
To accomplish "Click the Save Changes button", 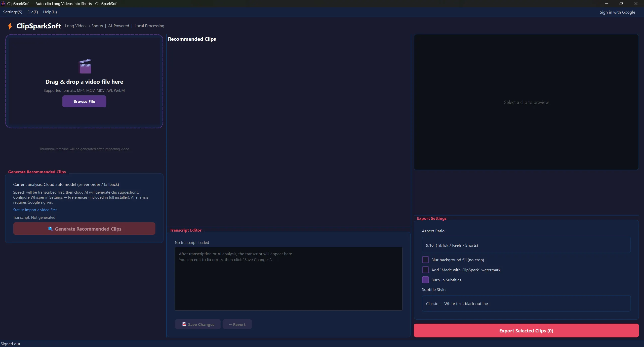I will [198, 324].
